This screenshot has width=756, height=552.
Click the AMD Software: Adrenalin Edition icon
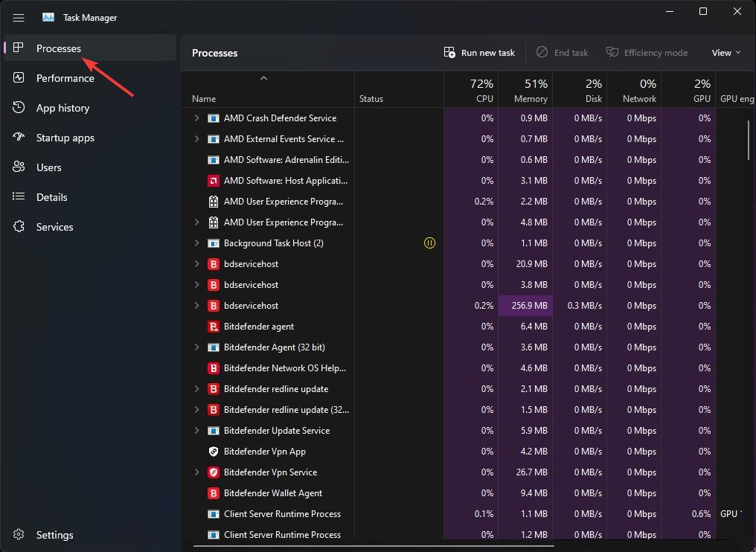click(x=213, y=159)
